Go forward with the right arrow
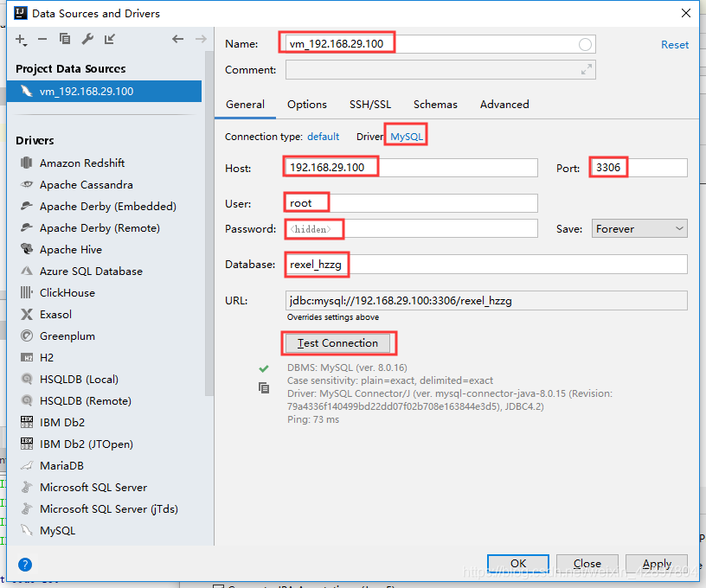The image size is (706, 588). [x=201, y=39]
